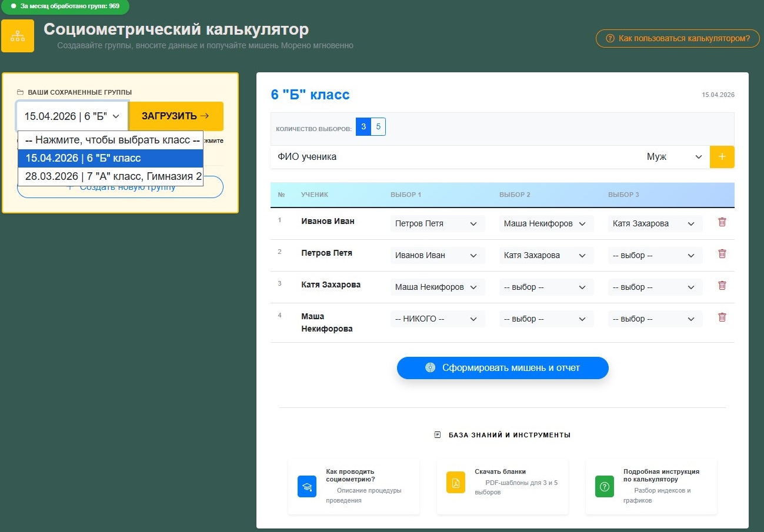The image size is (764, 532).
Task: Click Сформировать мишень и отчет
Action: pyautogui.click(x=503, y=367)
